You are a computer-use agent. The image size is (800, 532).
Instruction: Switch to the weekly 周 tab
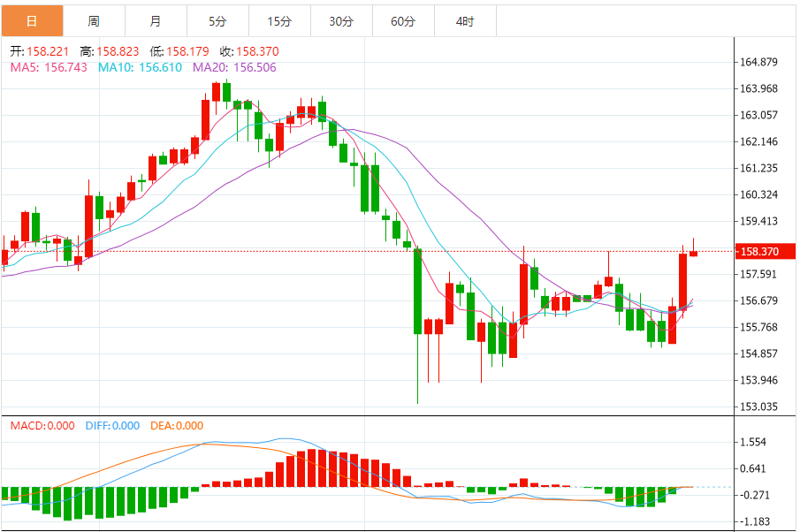[94, 21]
